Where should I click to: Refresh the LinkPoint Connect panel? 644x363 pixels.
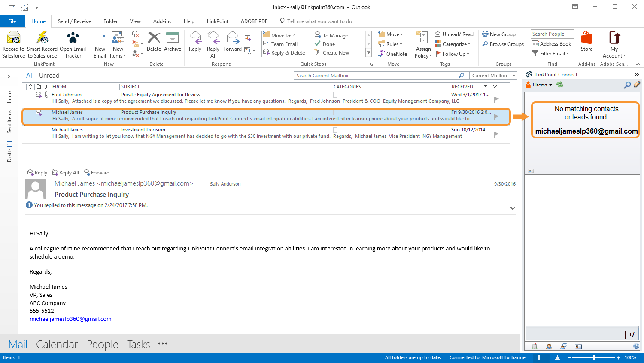tap(560, 85)
